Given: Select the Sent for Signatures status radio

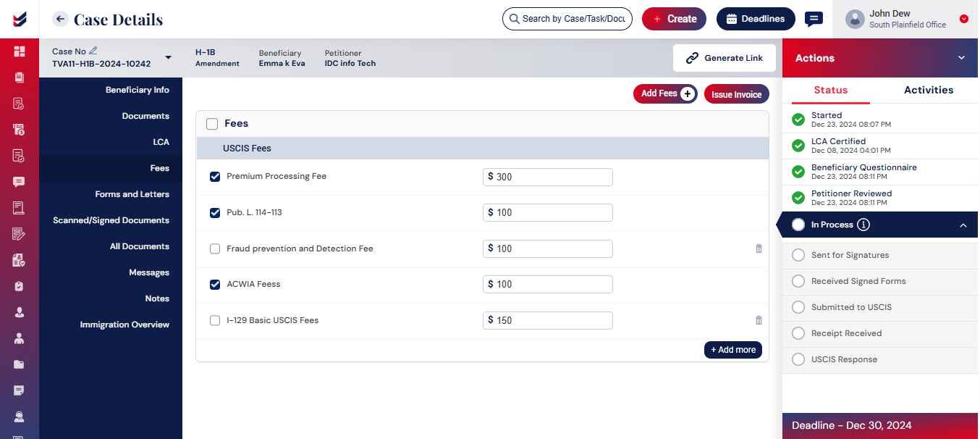Looking at the screenshot, I should click(798, 255).
